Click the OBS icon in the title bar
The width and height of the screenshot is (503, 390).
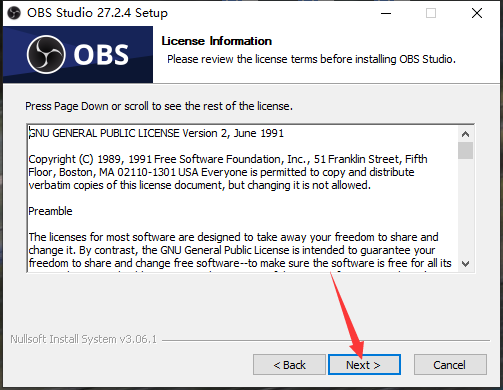(x=14, y=13)
